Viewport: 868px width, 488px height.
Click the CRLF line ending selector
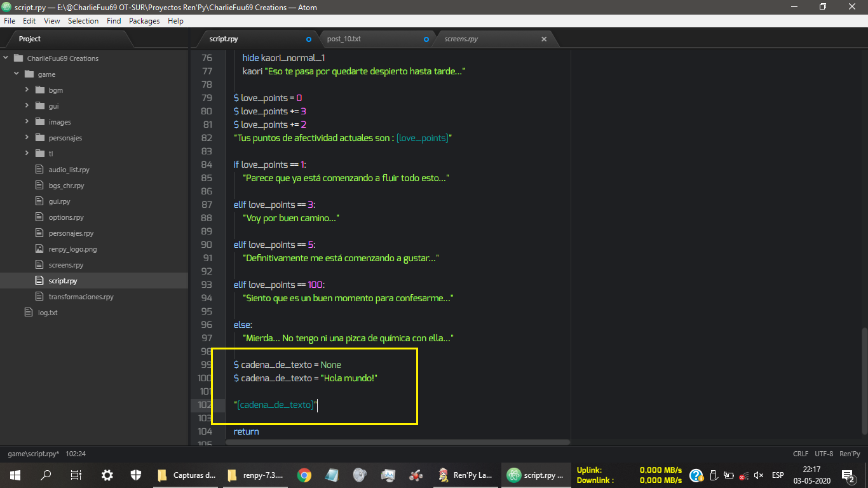[x=801, y=454]
